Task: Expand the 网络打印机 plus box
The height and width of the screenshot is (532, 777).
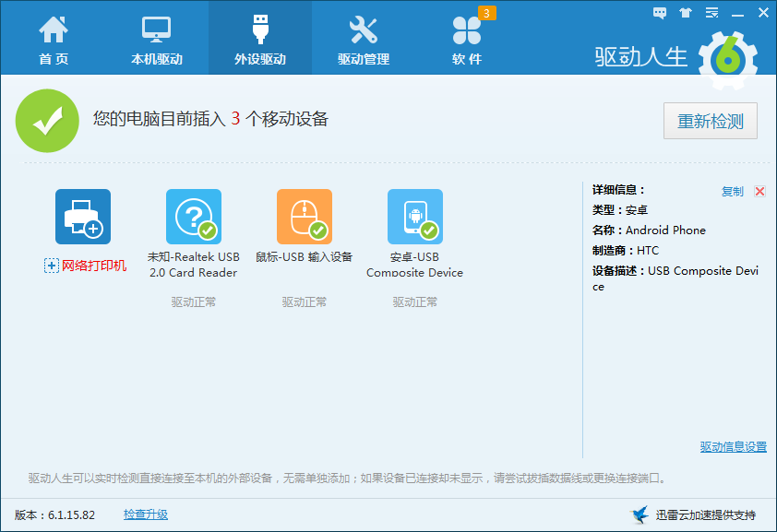Action: point(52,266)
